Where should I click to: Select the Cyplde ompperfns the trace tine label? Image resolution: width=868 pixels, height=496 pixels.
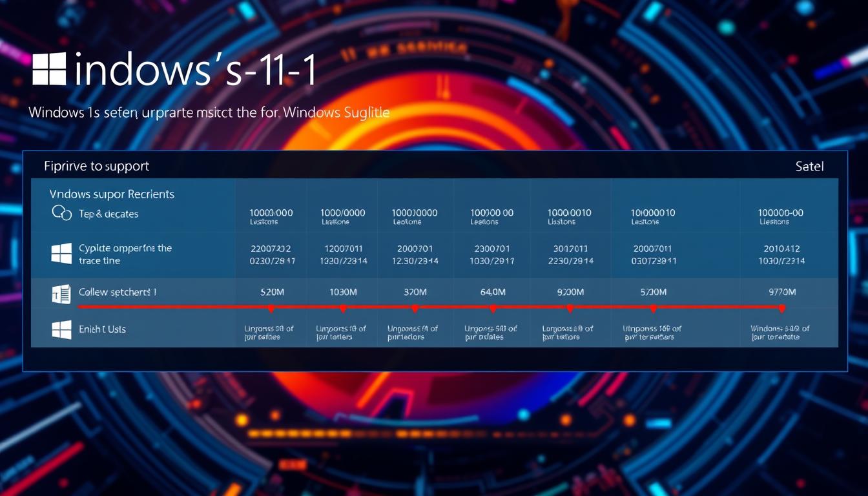[x=125, y=254]
